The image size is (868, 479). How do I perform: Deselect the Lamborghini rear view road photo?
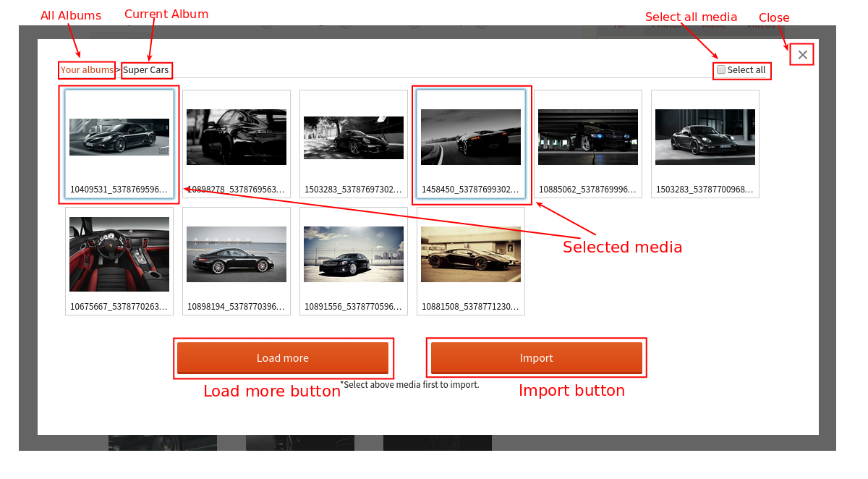[x=471, y=137]
